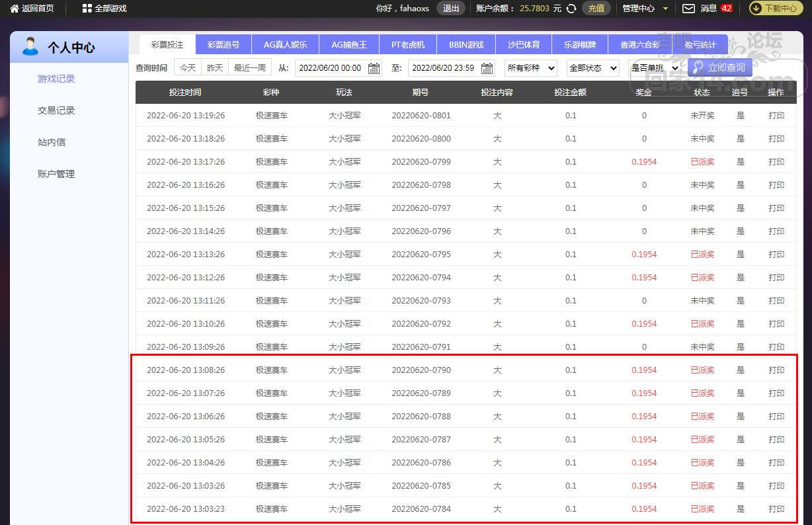Screen dimensions: 812x525
Task: Open the all games grid icon
Action: (87, 9)
